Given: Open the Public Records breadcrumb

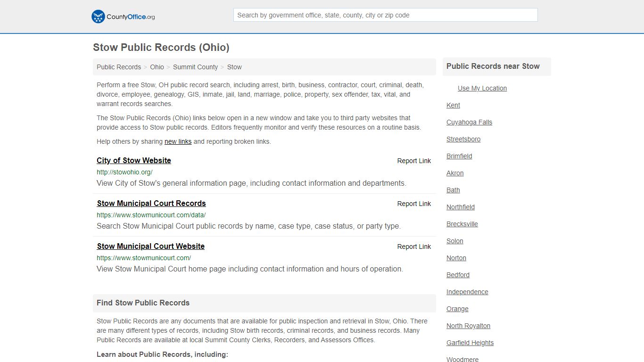Looking at the screenshot, I should click(x=119, y=67).
